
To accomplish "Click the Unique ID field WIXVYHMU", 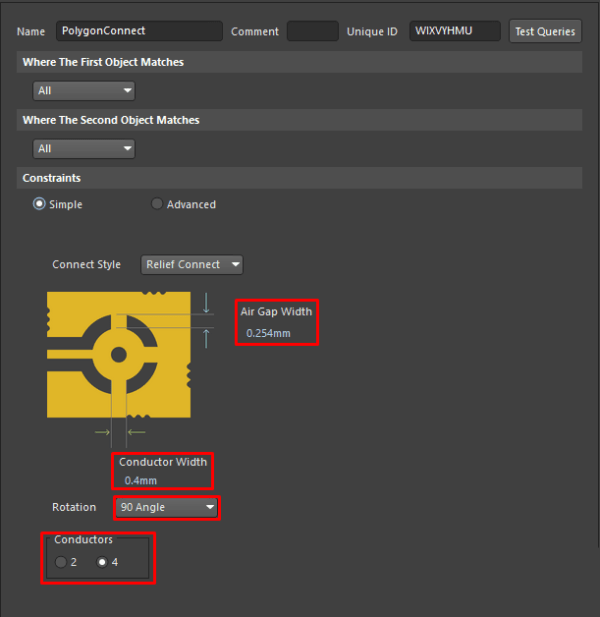I will [x=455, y=31].
